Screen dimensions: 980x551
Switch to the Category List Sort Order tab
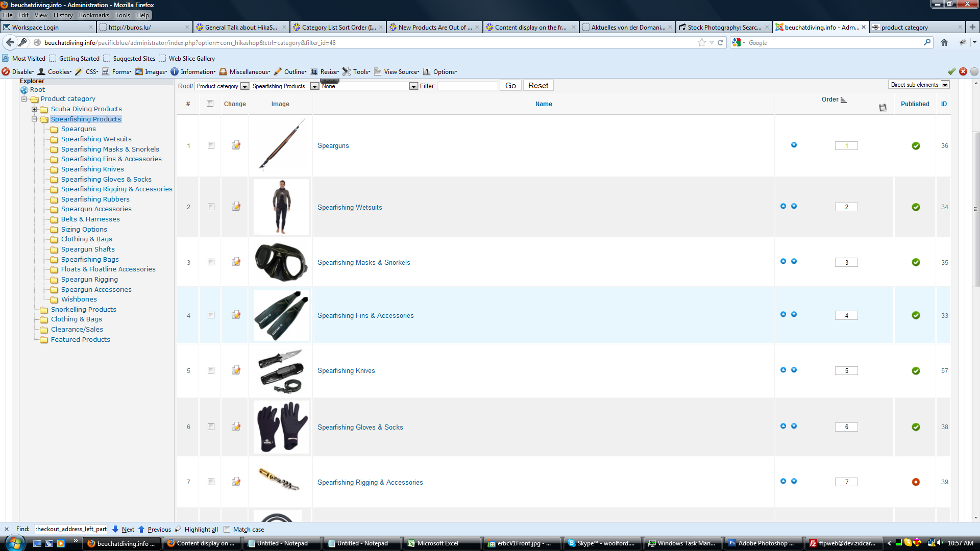(337, 28)
